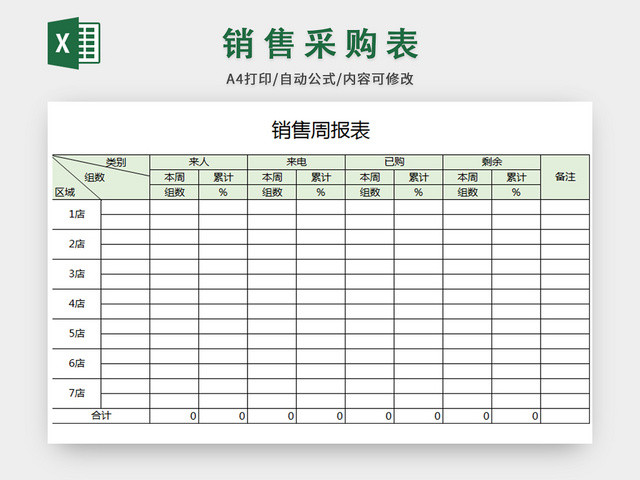Select the 剩余 column group header
Viewport: 640px width, 480px height.
pyautogui.click(x=492, y=162)
